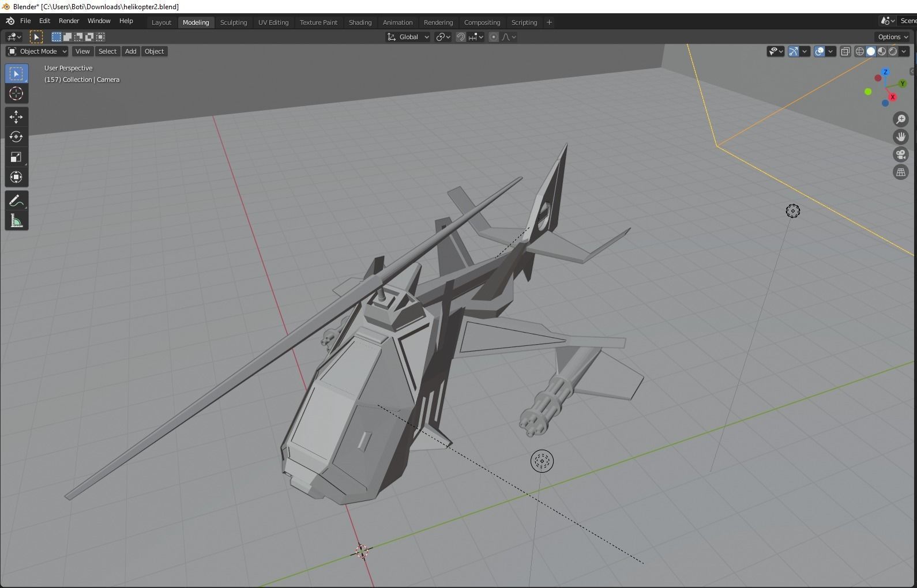Activate the 3D Cursor tool
Viewport: 917px width, 588px height.
click(x=16, y=93)
